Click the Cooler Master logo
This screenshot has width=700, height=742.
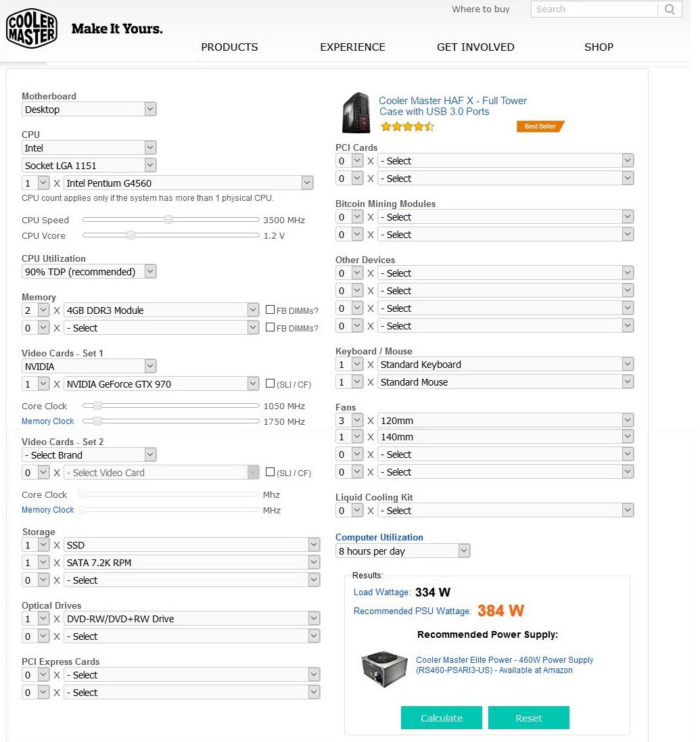pyautogui.click(x=31, y=30)
